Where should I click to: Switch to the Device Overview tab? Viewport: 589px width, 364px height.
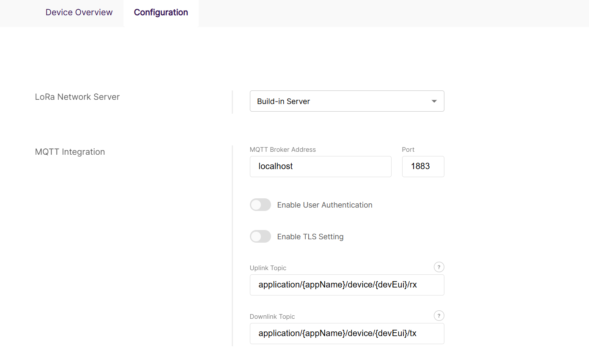pos(79,12)
